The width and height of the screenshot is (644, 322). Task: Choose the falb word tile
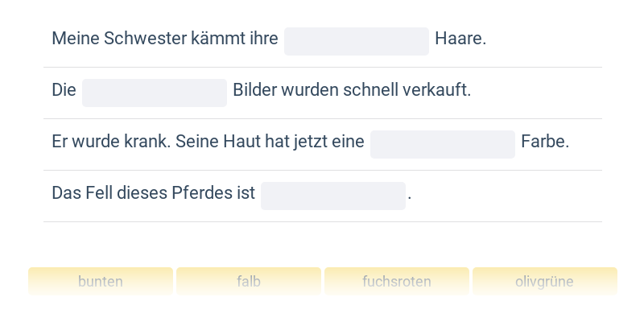coord(249,282)
